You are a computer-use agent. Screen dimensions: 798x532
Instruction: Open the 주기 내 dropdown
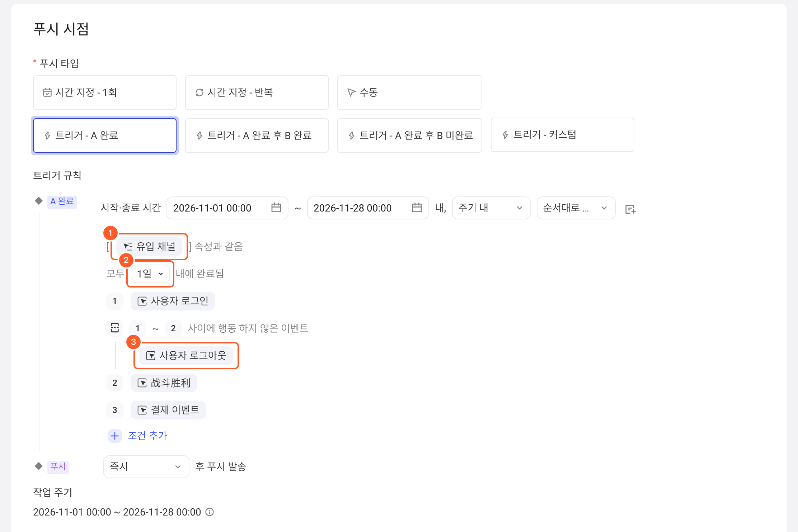pos(492,208)
